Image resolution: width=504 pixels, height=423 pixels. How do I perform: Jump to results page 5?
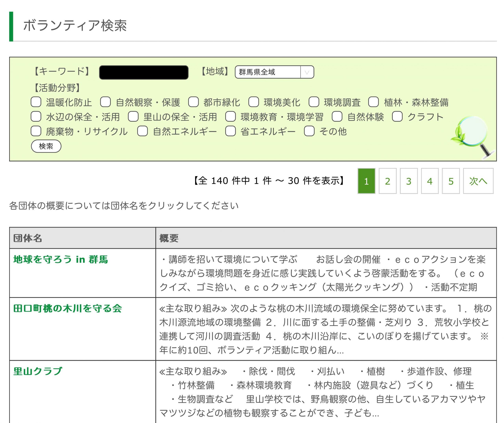pyautogui.click(x=451, y=181)
